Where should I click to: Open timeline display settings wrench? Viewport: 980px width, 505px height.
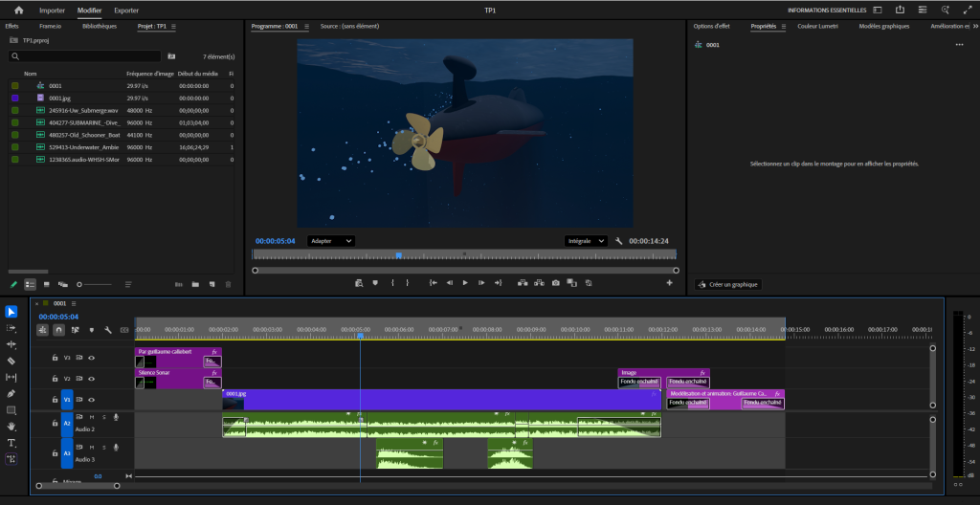pyautogui.click(x=108, y=330)
